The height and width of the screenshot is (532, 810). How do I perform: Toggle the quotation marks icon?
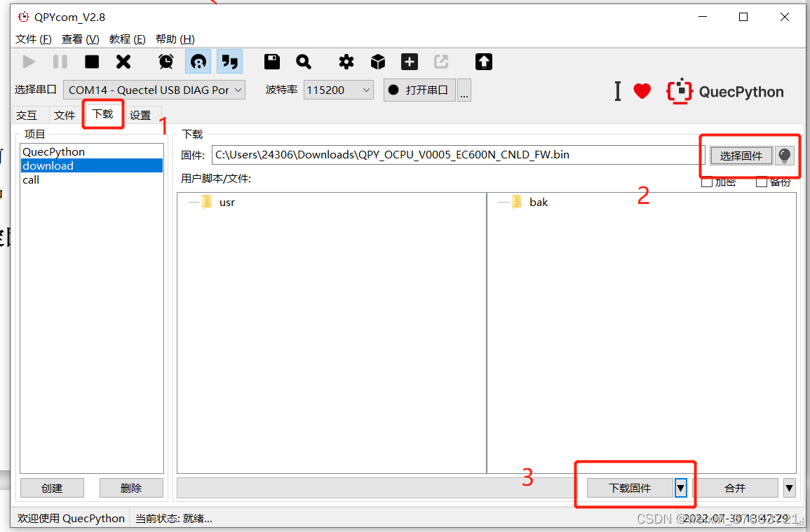(x=229, y=62)
